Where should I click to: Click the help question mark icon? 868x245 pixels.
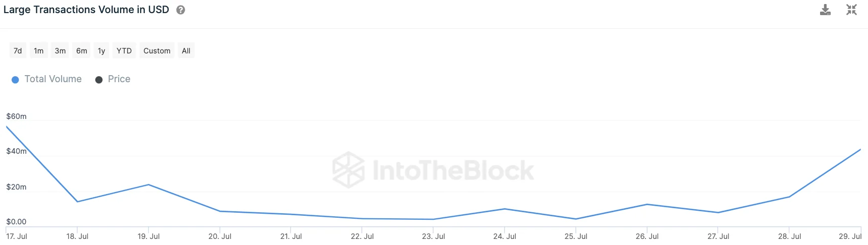tap(181, 10)
